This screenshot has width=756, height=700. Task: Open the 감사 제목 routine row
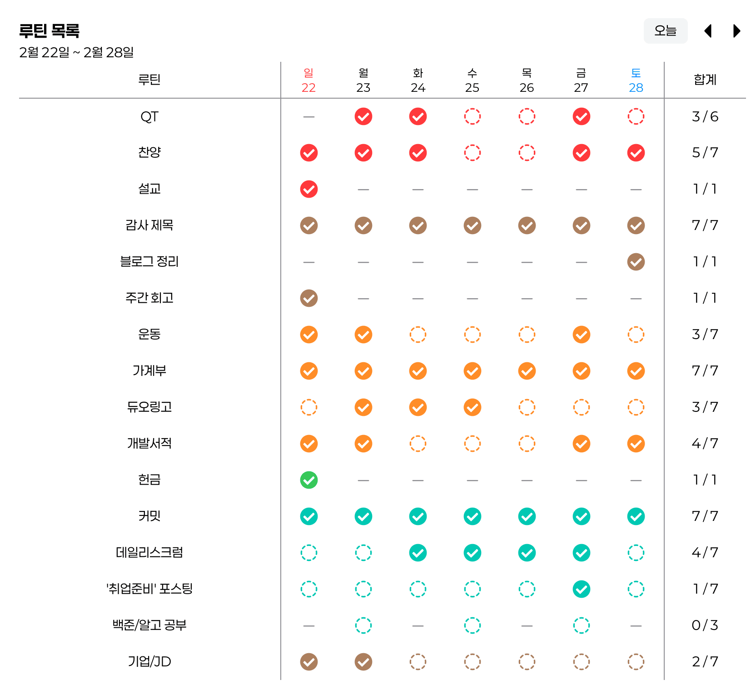tap(149, 225)
